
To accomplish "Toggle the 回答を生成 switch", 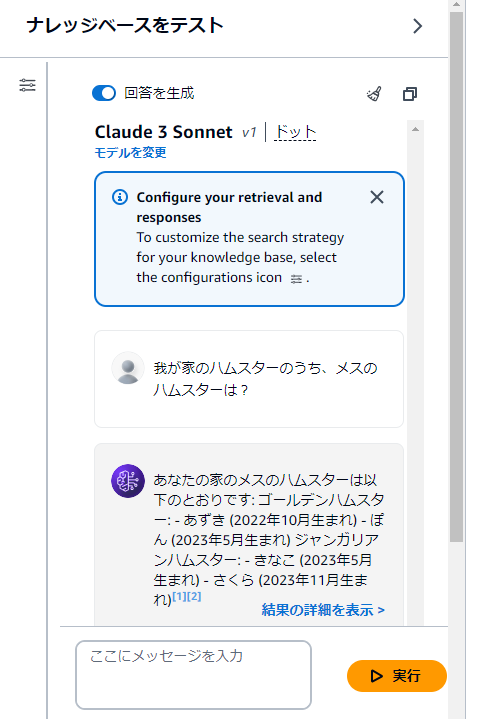I will [x=104, y=93].
